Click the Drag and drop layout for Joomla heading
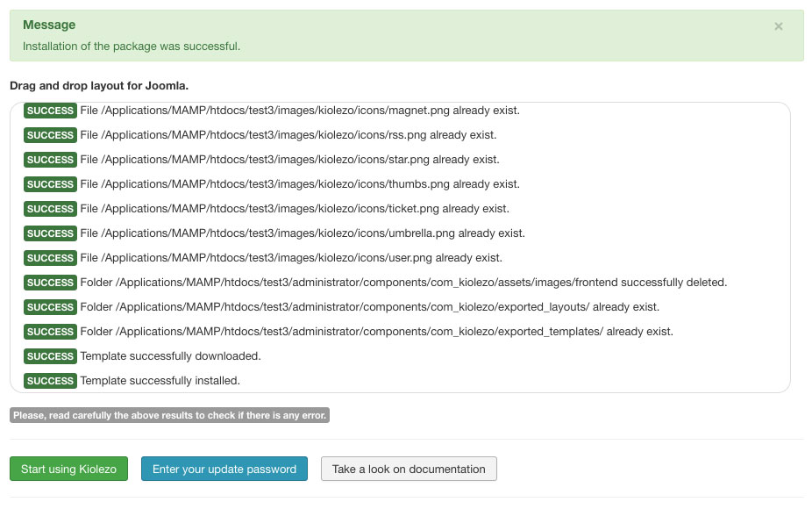Viewport: 812px width, 509px height. coord(99,85)
